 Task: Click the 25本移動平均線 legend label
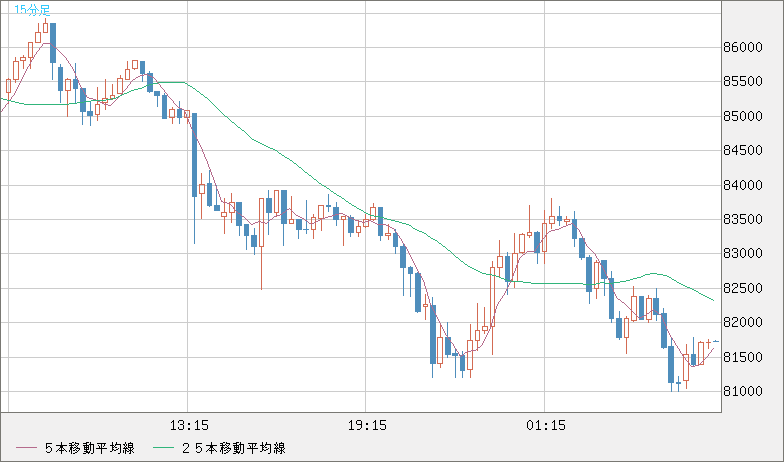pos(234,448)
